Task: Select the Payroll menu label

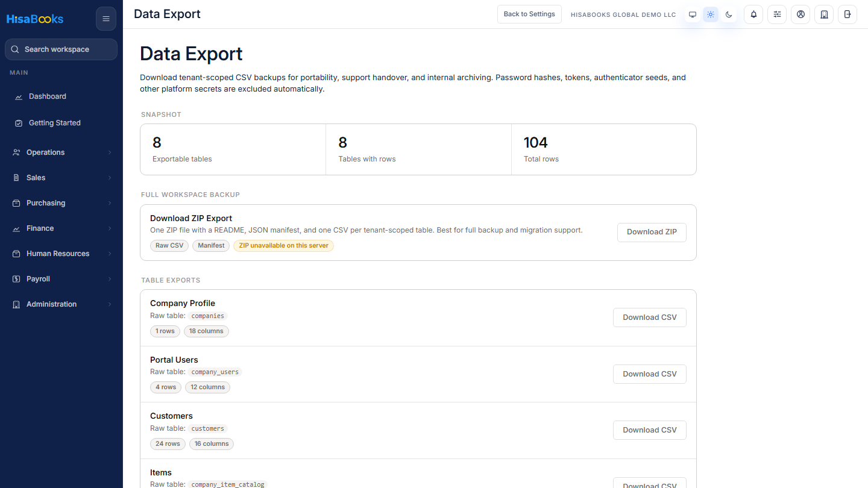Action: 38,279
